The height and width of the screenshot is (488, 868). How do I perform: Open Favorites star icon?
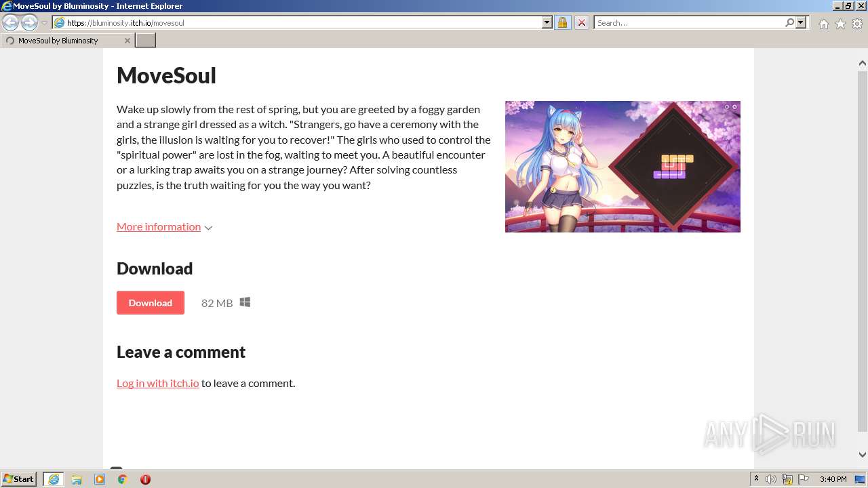tap(840, 24)
